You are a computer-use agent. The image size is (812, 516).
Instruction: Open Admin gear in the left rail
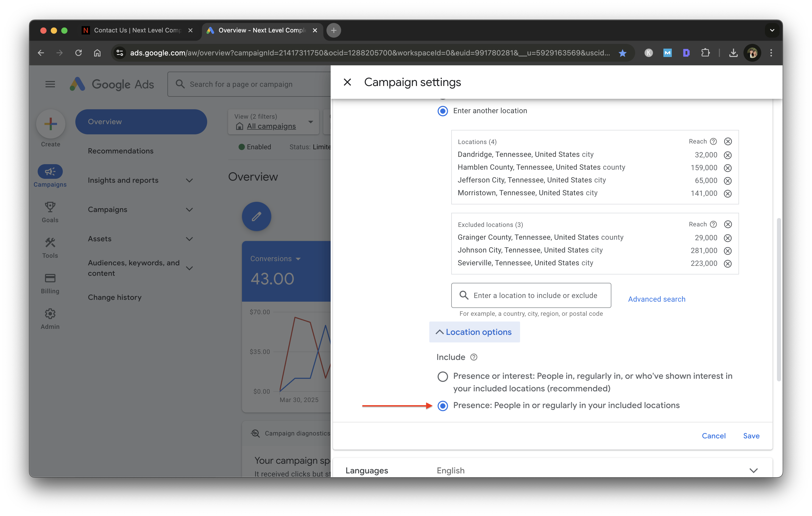point(50,319)
